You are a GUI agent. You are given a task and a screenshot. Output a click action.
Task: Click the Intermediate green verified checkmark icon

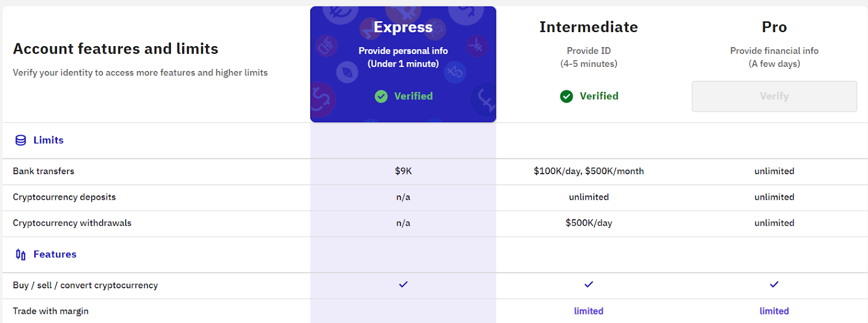[x=566, y=97]
